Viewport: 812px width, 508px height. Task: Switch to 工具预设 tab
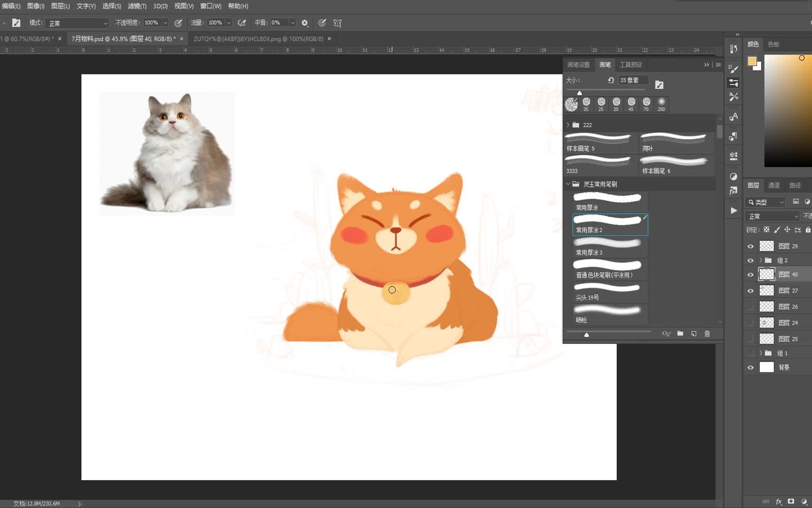[631, 64]
